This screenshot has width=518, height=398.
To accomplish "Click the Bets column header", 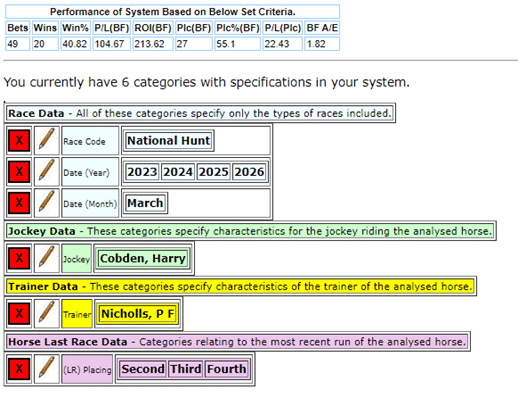I will (18, 28).
